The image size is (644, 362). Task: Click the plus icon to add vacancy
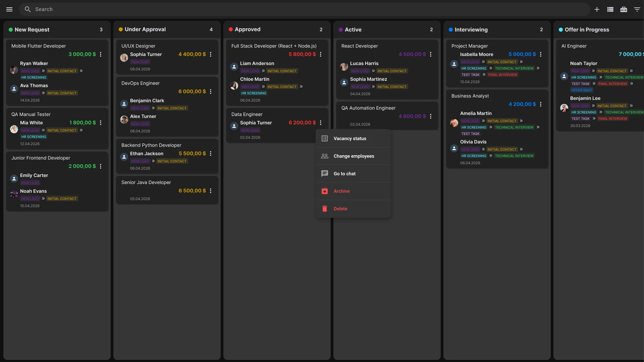(597, 9)
